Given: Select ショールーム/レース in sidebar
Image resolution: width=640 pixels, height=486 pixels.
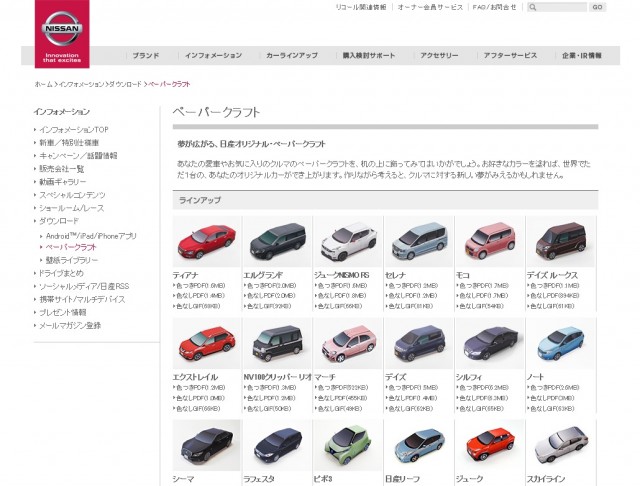Looking at the screenshot, I should pyautogui.click(x=72, y=208).
